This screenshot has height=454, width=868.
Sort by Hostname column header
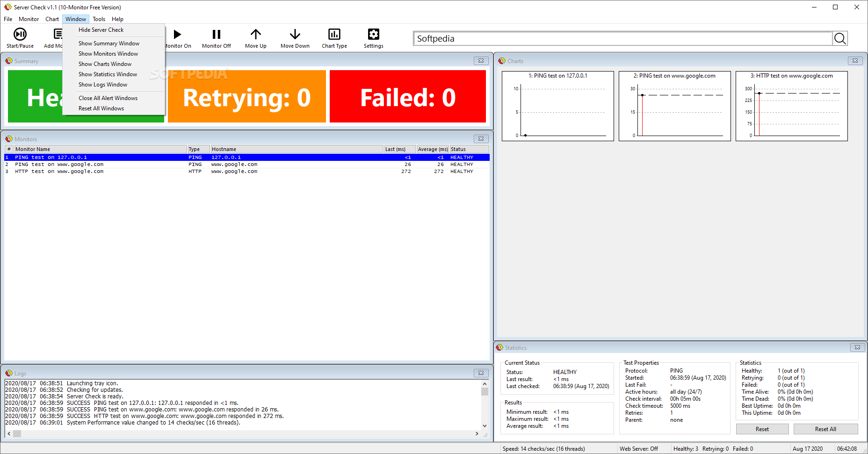[297, 149]
